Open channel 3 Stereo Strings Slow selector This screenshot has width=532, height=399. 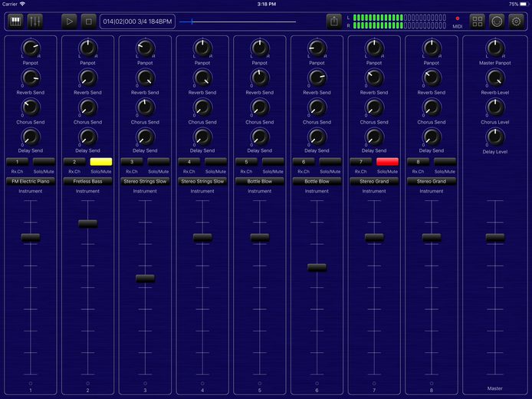(x=145, y=181)
